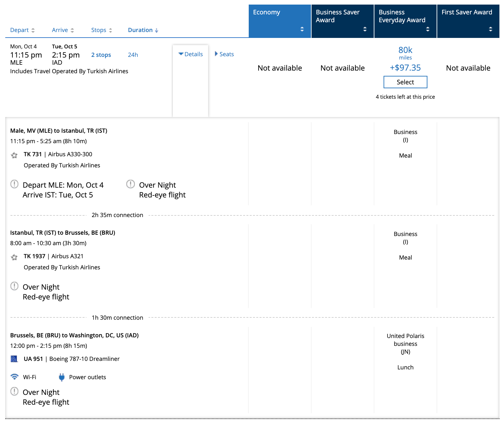Click United logo icon beside UA 951
504x423 pixels.
(x=14, y=359)
